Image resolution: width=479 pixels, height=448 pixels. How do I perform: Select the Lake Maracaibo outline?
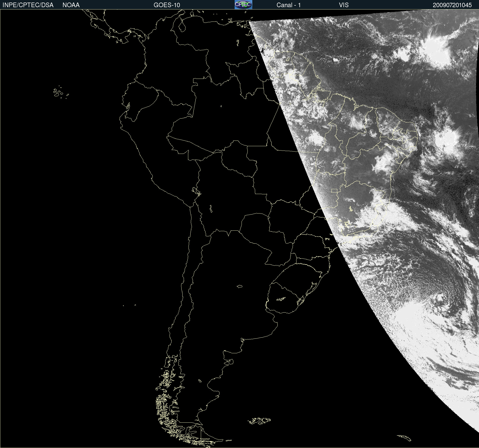pos(182,26)
